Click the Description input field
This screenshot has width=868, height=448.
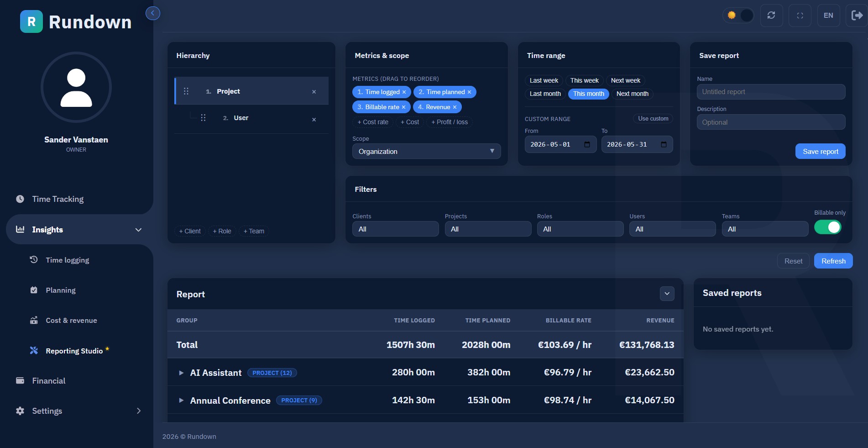[771, 122]
